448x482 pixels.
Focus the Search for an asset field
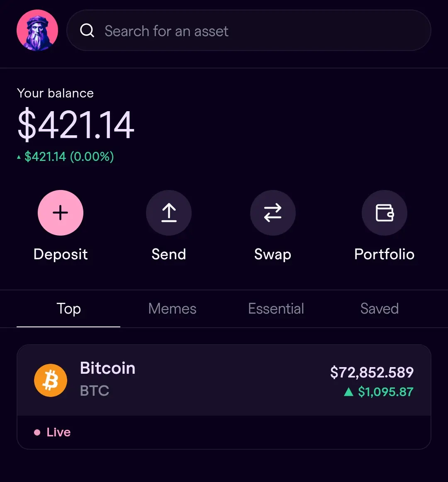pyautogui.click(x=249, y=30)
